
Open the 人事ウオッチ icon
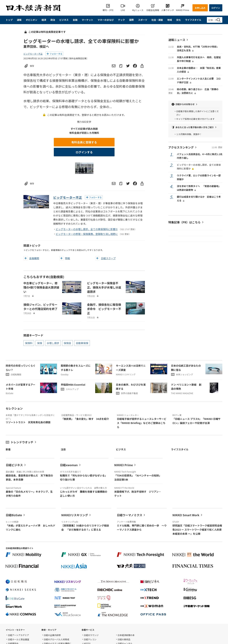pyautogui.click(x=167, y=6)
